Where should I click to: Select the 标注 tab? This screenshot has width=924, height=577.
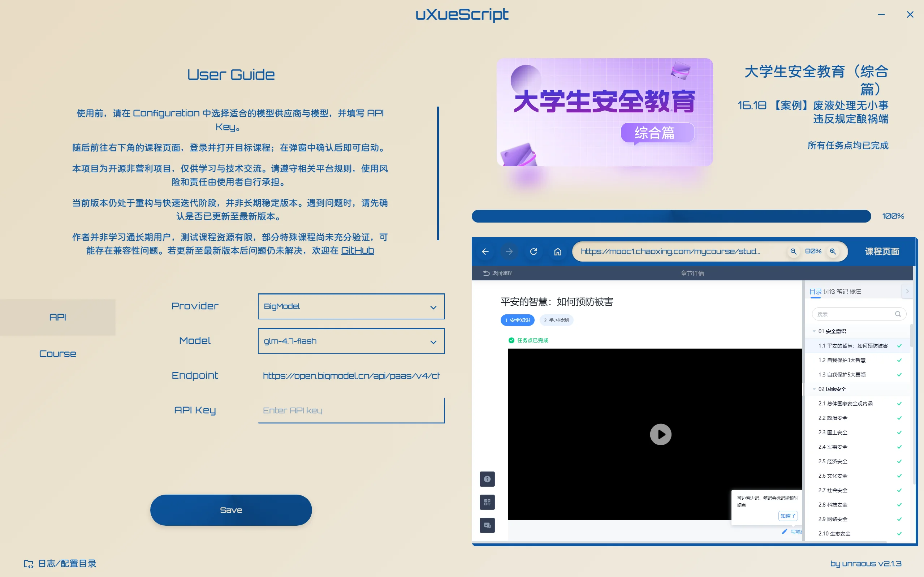coord(855,291)
